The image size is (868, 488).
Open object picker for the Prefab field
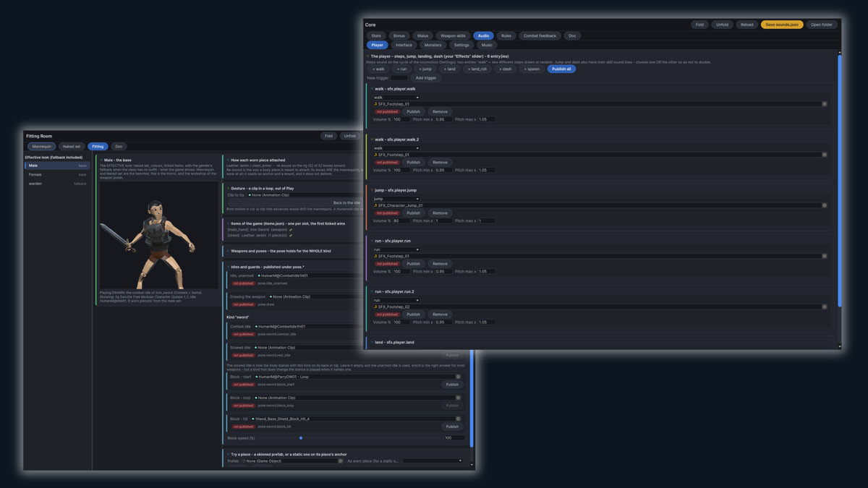click(x=340, y=461)
